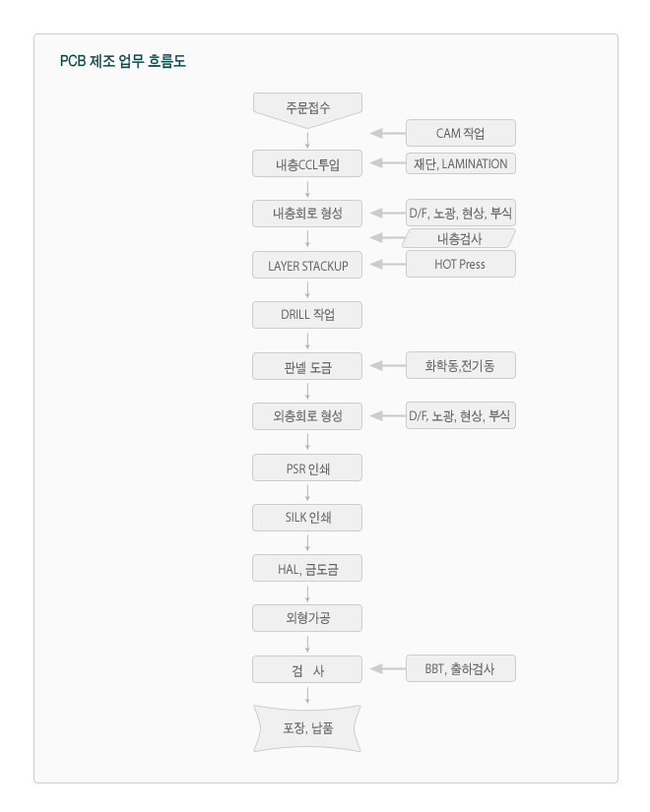Click the 내층회로 형성 step
Image resolution: width=650 pixels, height=812 pixels.
(307, 214)
